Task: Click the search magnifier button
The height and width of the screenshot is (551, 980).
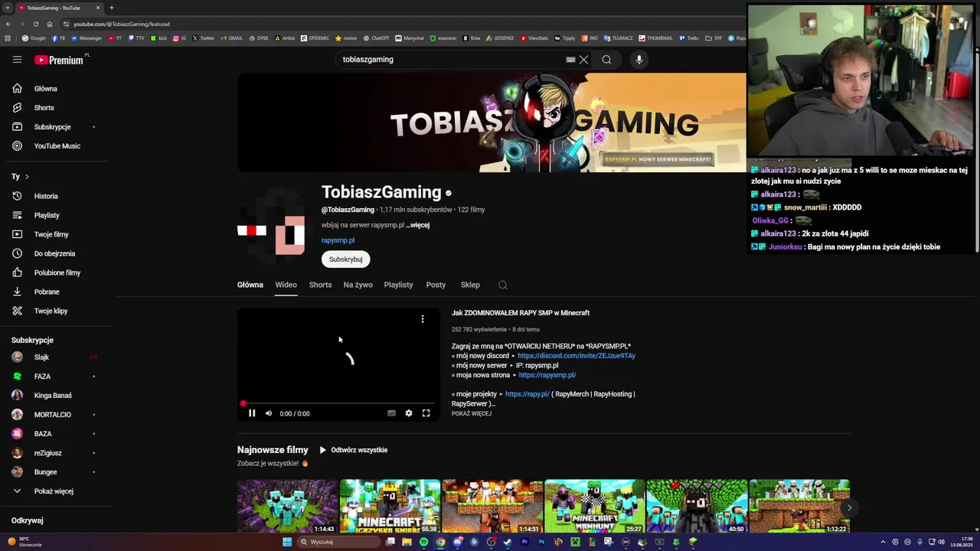Action: coord(606,60)
